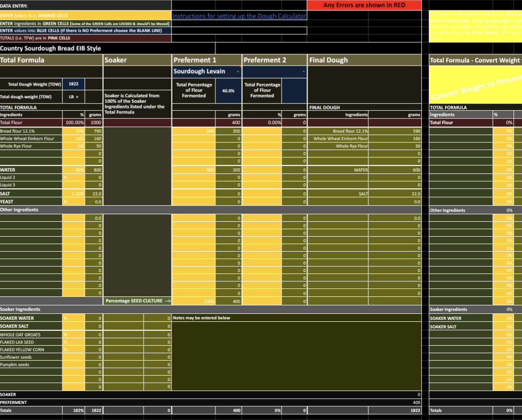
Task: Click the Whole Wheat Einhorn Flour 16% cell
Action: [74, 139]
